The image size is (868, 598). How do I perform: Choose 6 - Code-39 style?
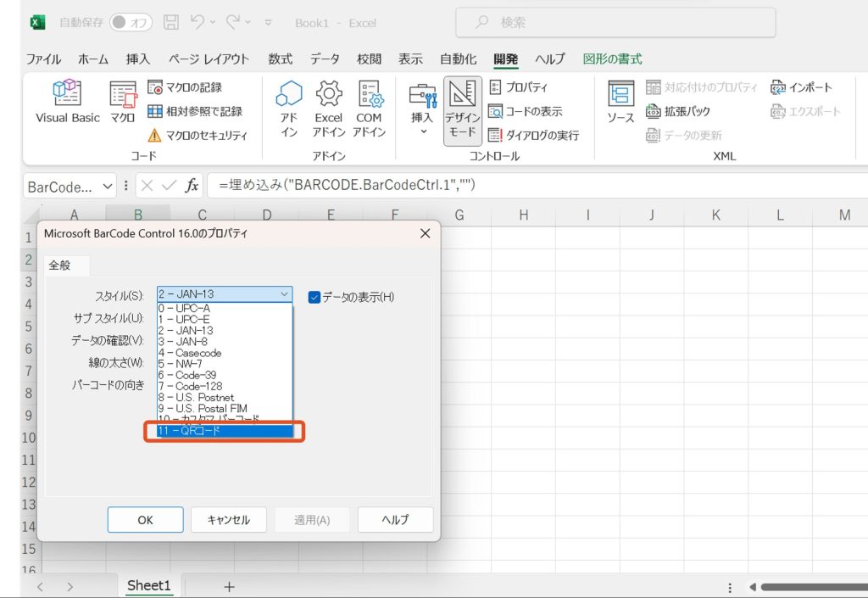tap(225, 375)
